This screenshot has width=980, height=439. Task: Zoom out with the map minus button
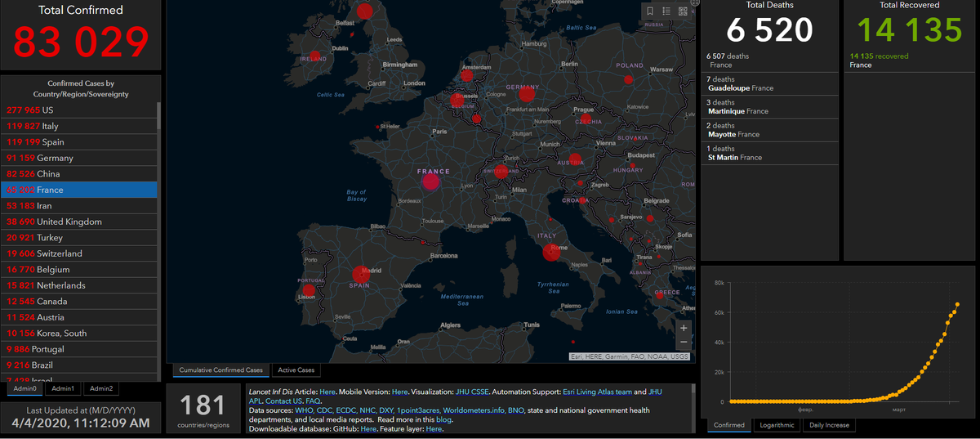point(684,343)
